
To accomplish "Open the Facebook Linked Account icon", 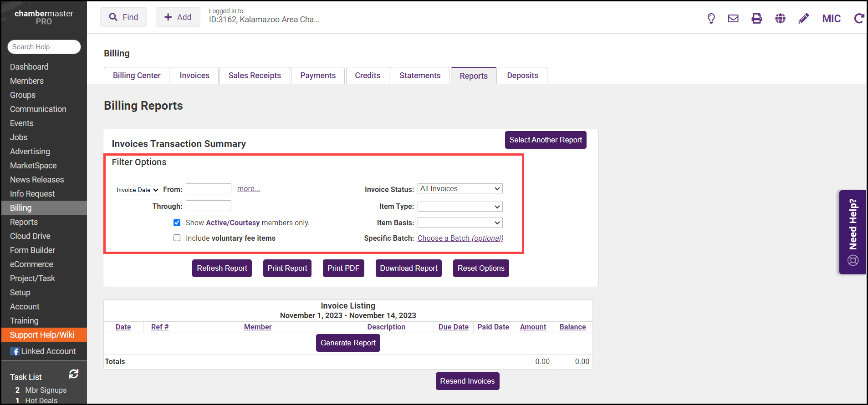I will [15, 351].
